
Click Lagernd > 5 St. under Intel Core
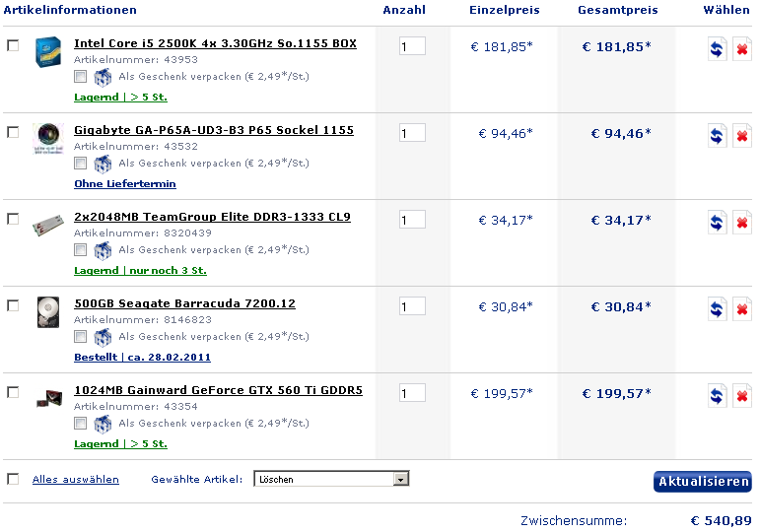(x=120, y=98)
